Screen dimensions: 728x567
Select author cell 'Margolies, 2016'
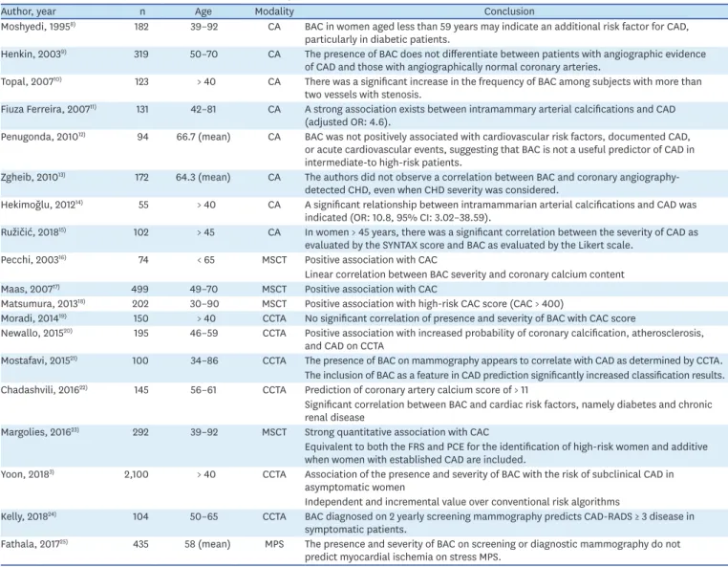[x=40, y=432]
